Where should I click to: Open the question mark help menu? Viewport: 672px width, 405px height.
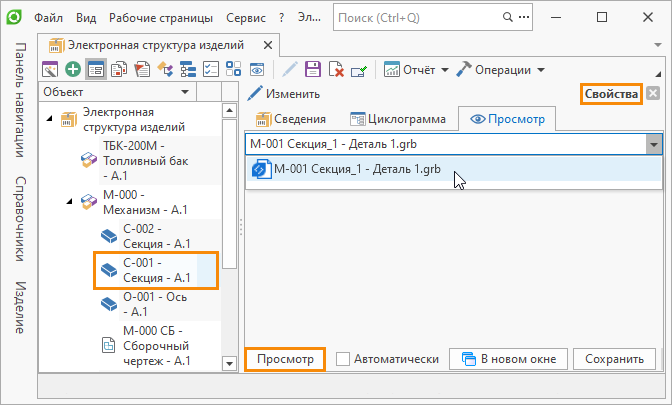coord(281,18)
